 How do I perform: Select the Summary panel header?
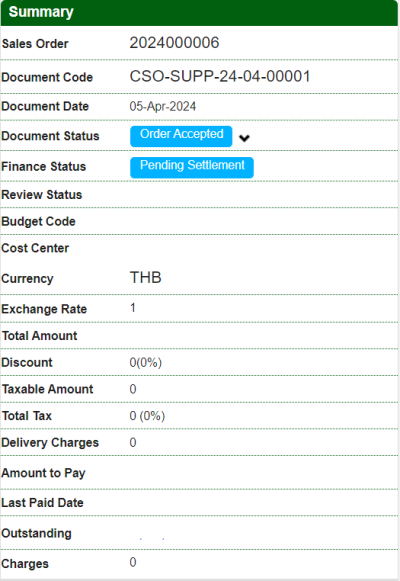(199, 13)
